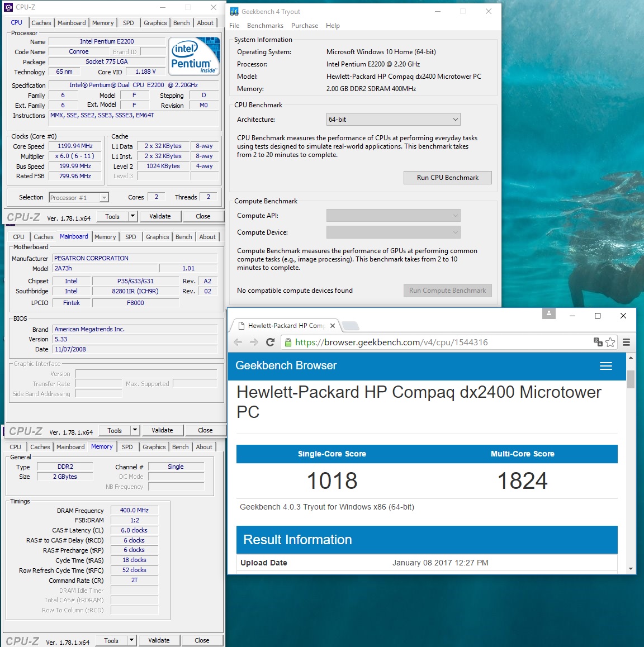Open the Geekbench Browser hamburger menu
The height and width of the screenshot is (647, 644).
pyautogui.click(x=605, y=366)
